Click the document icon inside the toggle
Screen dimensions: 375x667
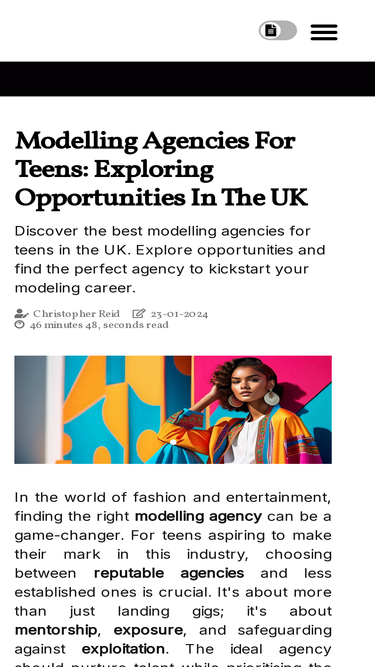tap(270, 31)
